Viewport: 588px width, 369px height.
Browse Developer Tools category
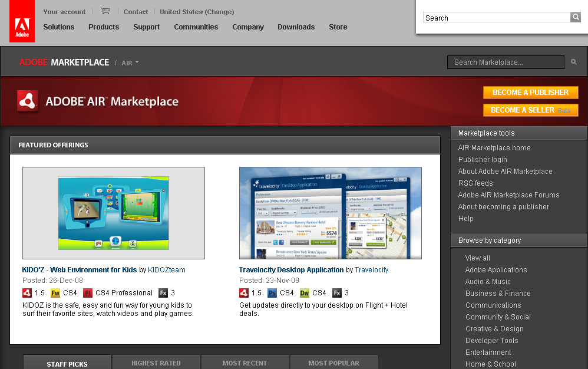[491, 341]
